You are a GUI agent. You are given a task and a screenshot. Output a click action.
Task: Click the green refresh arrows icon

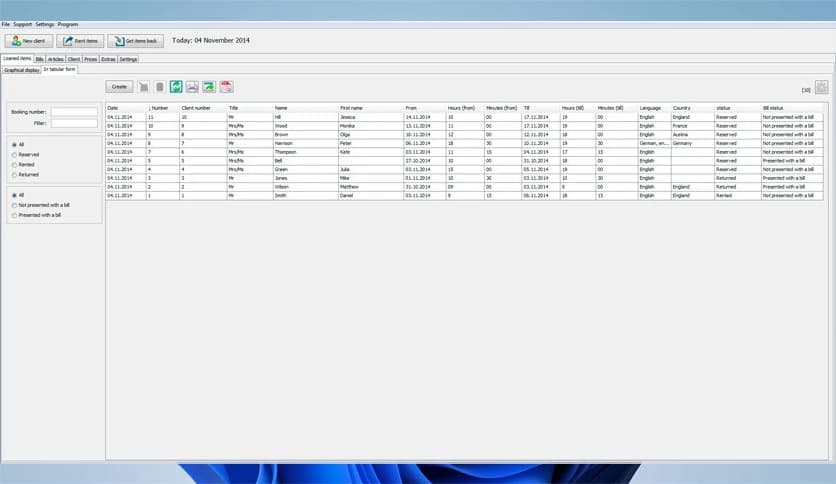pyautogui.click(x=176, y=87)
